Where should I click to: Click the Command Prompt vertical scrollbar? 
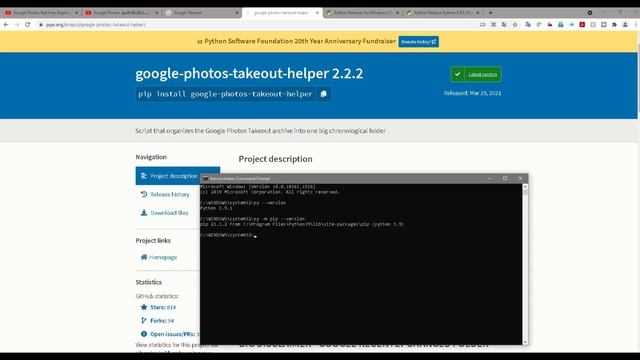pyautogui.click(x=525, y=264)
